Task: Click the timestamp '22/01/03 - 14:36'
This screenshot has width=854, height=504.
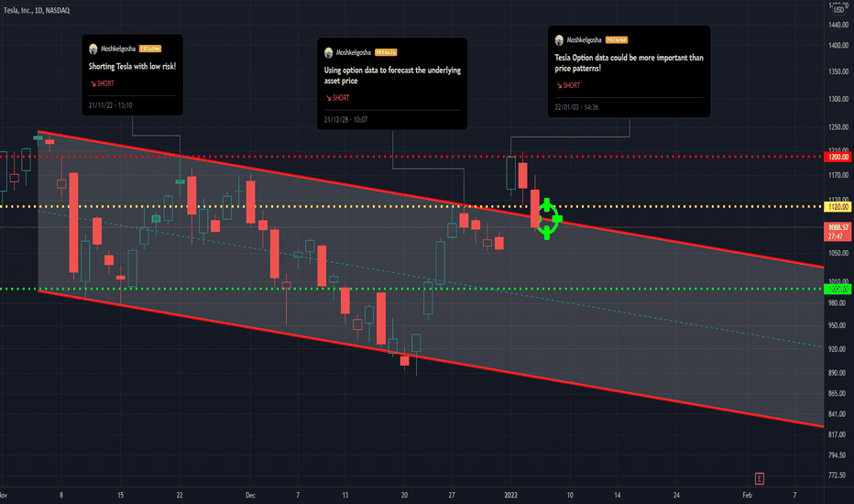Action: pyautogui.click(x=576, y=107)
